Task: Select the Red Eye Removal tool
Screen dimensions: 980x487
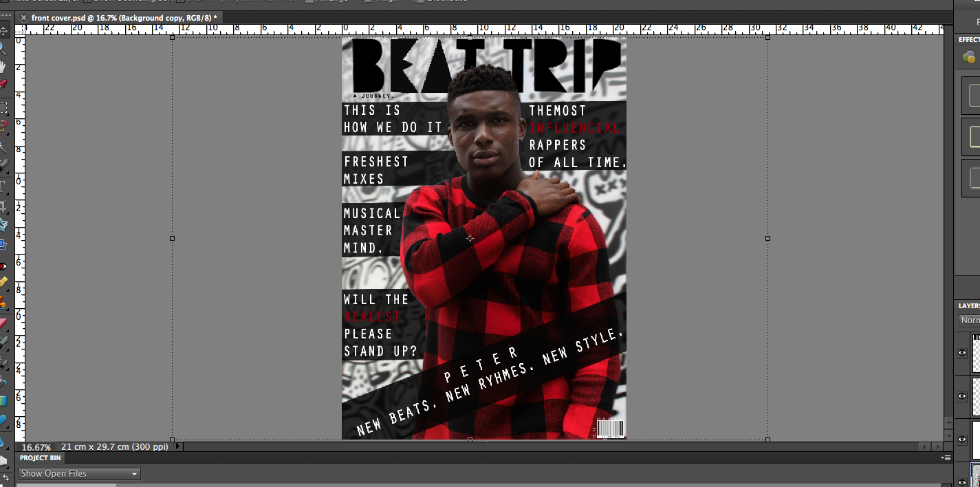Action: click(x=3, y=266)
